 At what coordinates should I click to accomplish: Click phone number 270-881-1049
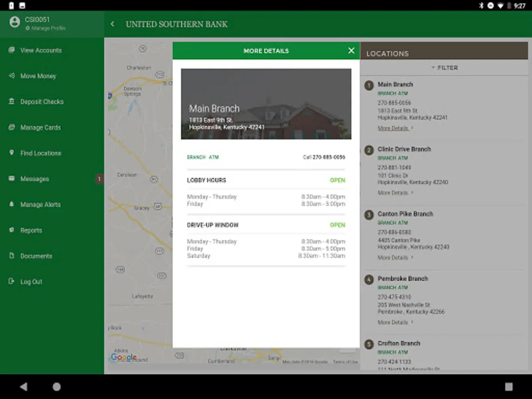pyautogui.click(x=394, y=168)
